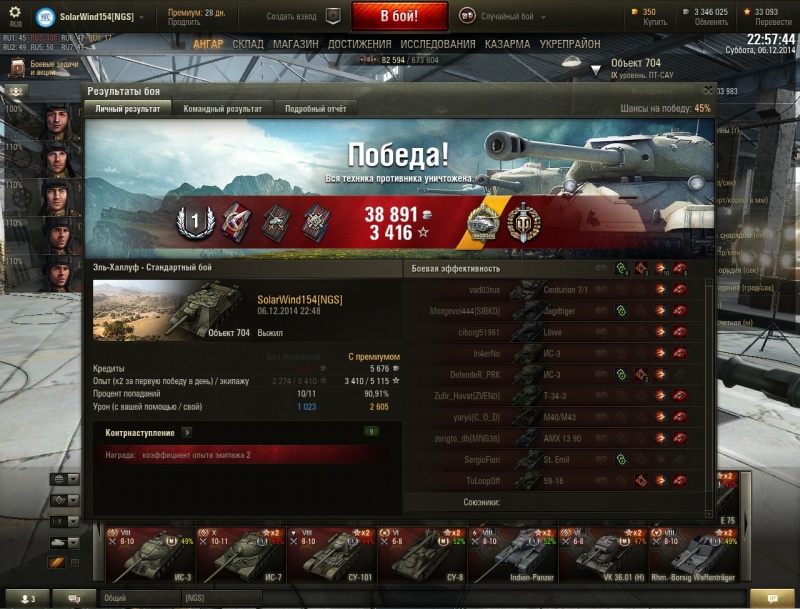Open the tier I-X filter dropdown
Screen dimensions: 800x609
tap(65, 522)
